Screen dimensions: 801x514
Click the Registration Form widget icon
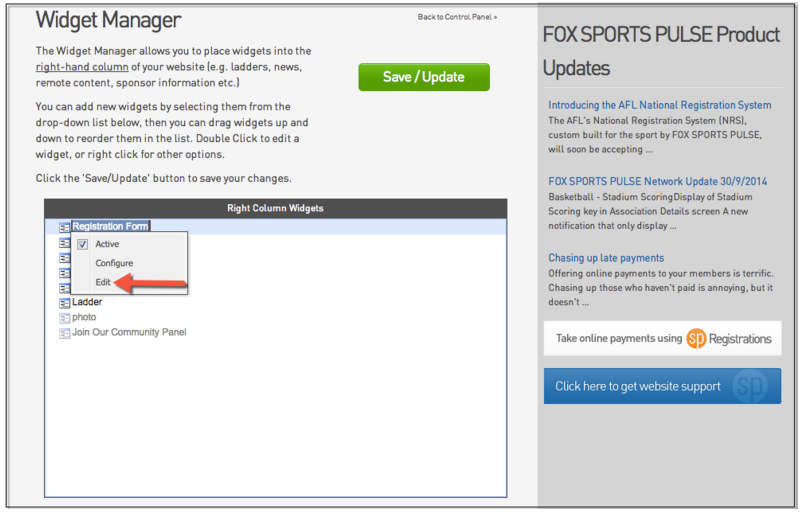pyautogui.click(x=64, y=227)
